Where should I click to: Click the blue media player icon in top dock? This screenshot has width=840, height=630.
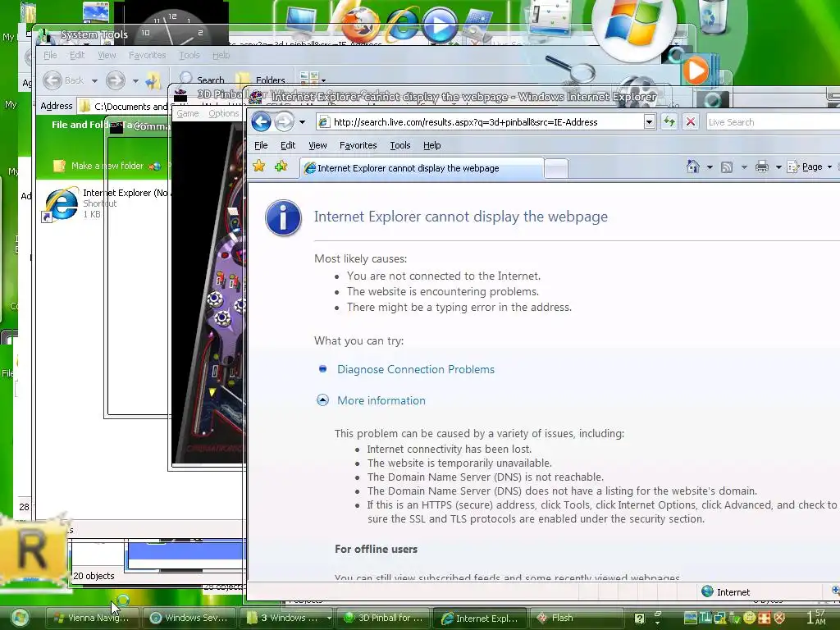440,24
